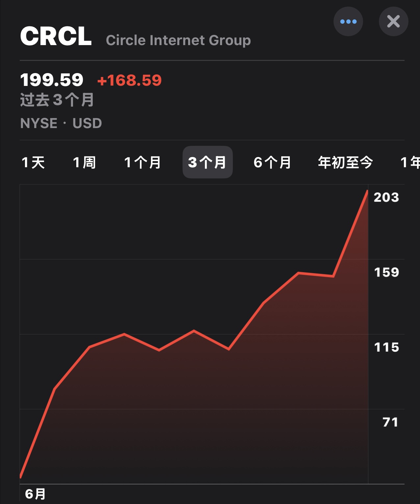Image resolution: width=420 pixels, height=504 pixels.
Task: Tap the Circle Internet Group name
Action: click(178, 40)
